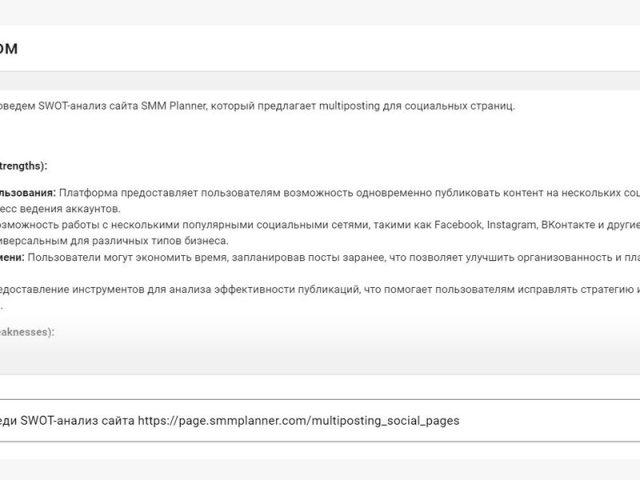The height and width of the screenshot is (480, 640).
Task: Click the intro line mentioning 'SMM Planner'
Action: (257, 106)
